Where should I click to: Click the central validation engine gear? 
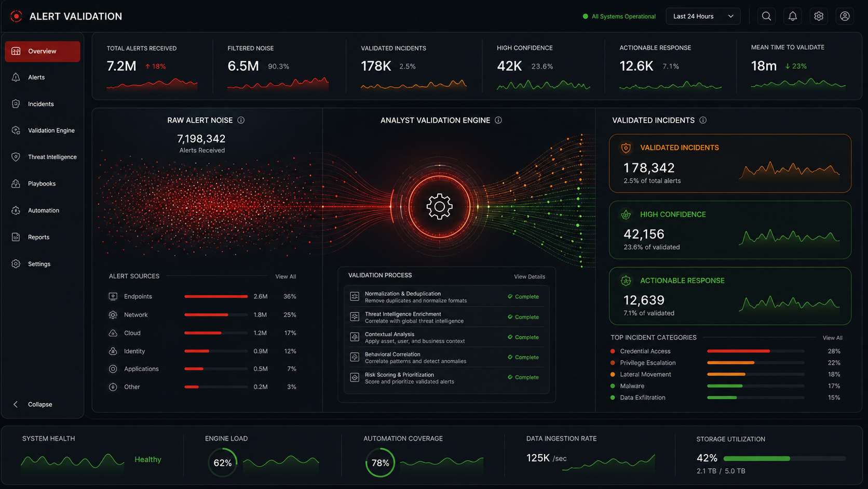440,206
